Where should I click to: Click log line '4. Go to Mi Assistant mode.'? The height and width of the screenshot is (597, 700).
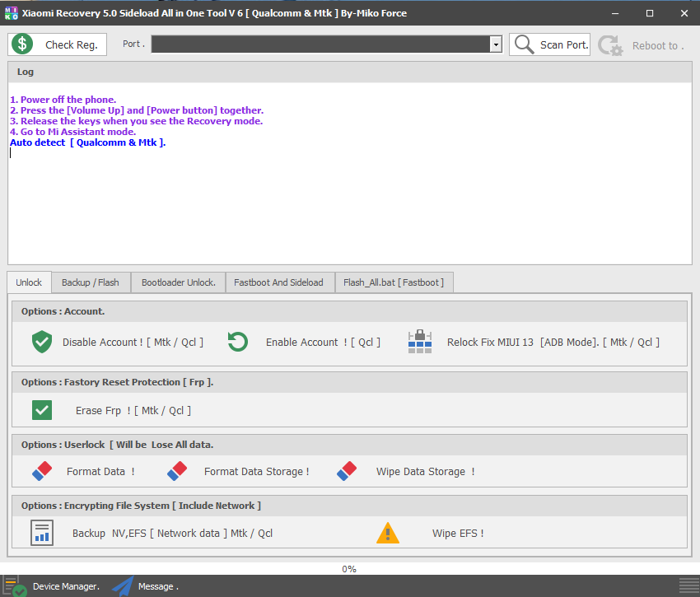tap(72, 132)
